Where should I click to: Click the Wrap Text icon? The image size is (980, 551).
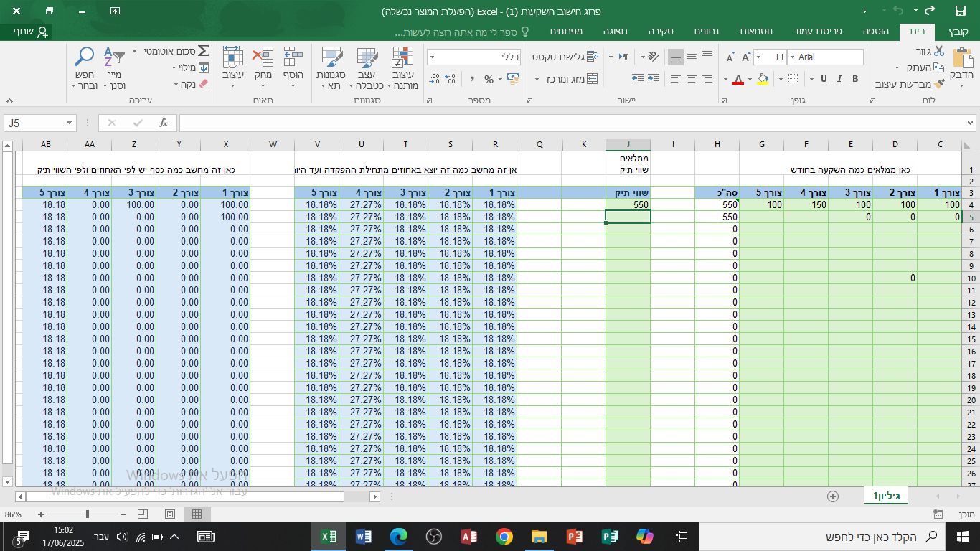point(592,57)
